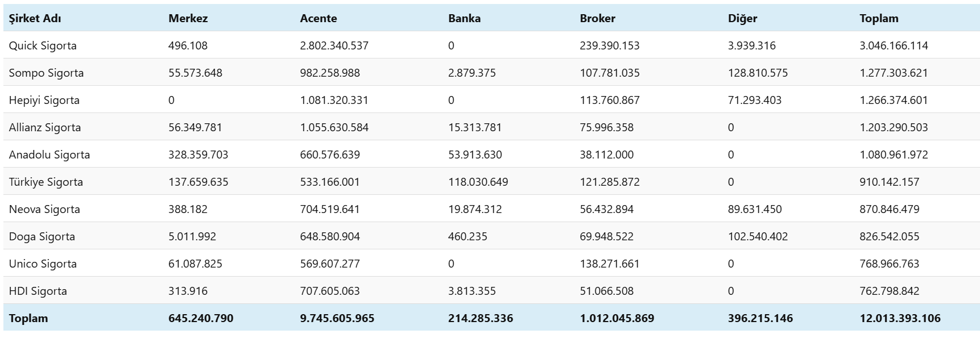Select the Quick Sigorta row name

pos(43,45)
